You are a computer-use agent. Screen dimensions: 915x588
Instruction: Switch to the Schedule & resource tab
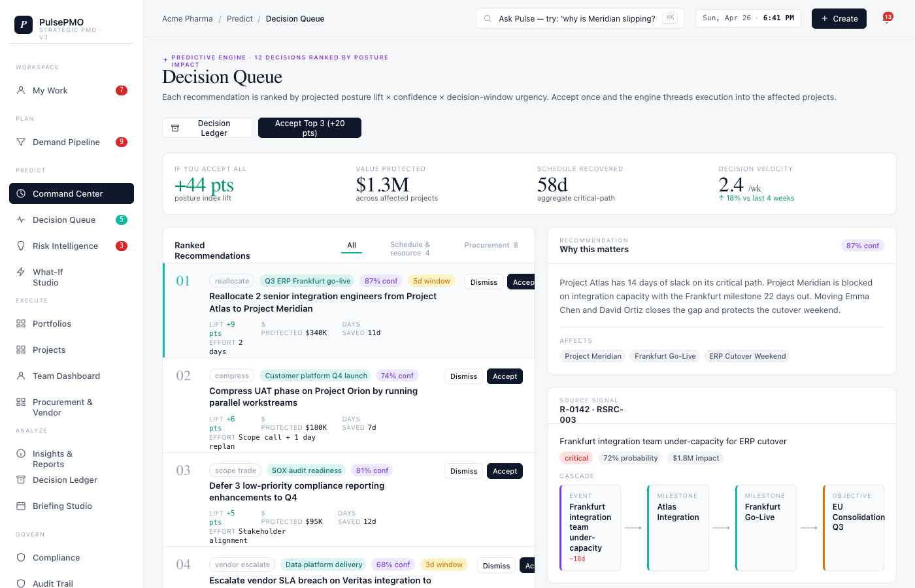click(x=410, y=249)
